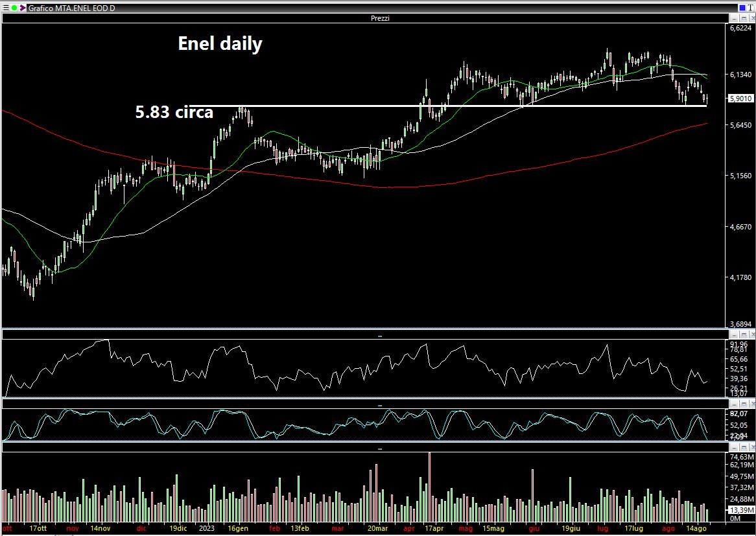Click the dic date axis label
The width and height of the screenshot is (756, 536).
[141, 528]
